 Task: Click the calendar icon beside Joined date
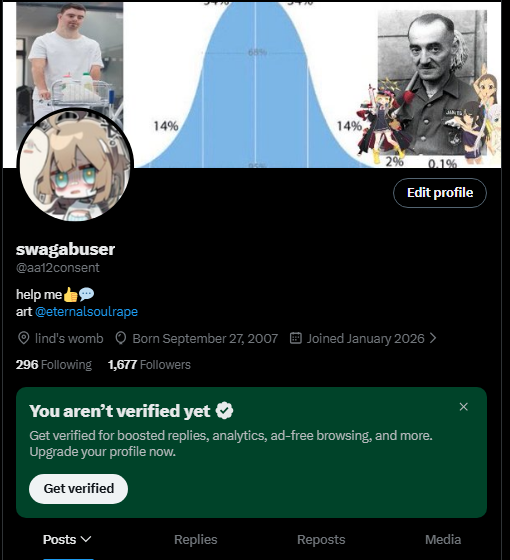click(296, 338)
